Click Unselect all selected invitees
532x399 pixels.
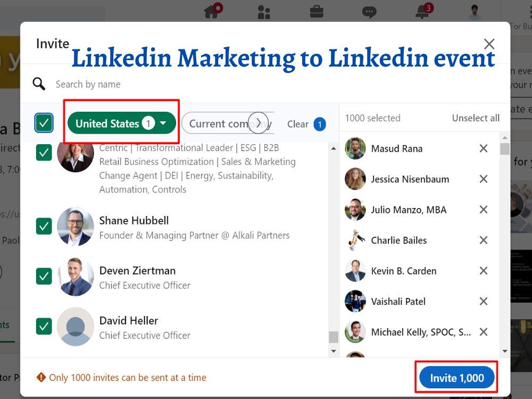click(x=476, y=118)
